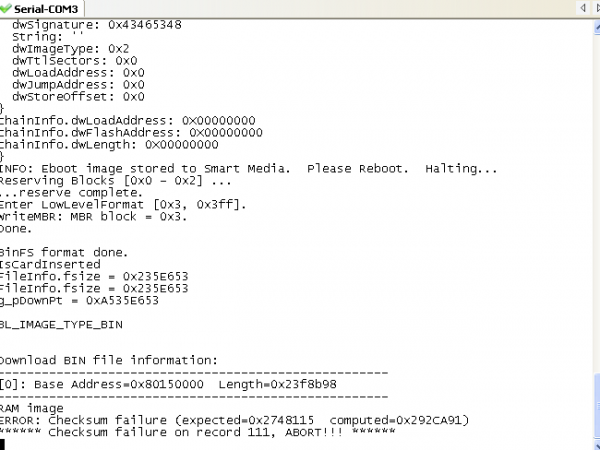The width and height of the screenshot is (600, 450).
Task: Click the 'RAM image' line
Action: [x=32, y=408]
